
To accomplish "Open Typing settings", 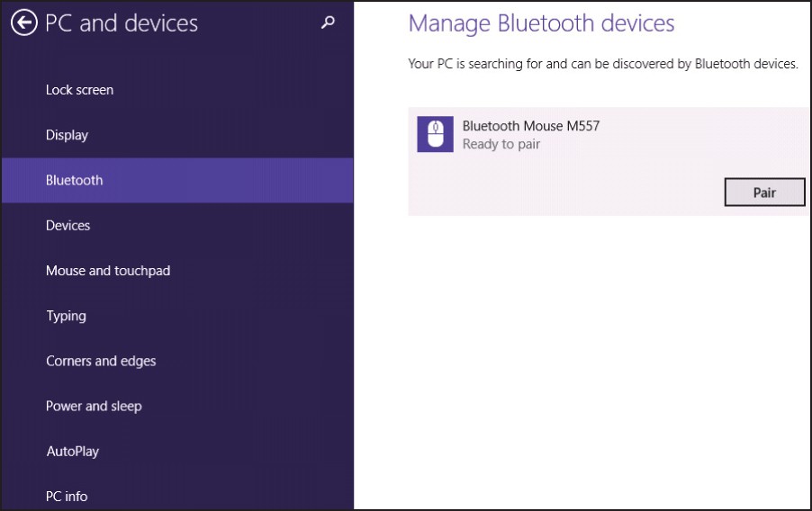I will (x=66, y=316).
